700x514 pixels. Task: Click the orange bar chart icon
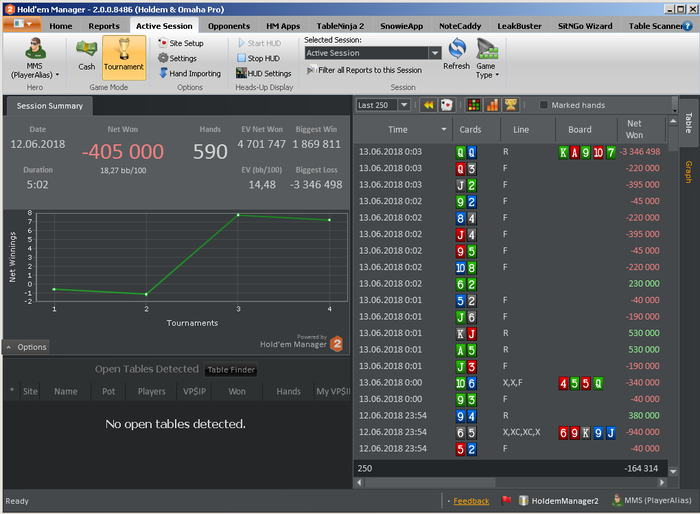pos(492,105)
